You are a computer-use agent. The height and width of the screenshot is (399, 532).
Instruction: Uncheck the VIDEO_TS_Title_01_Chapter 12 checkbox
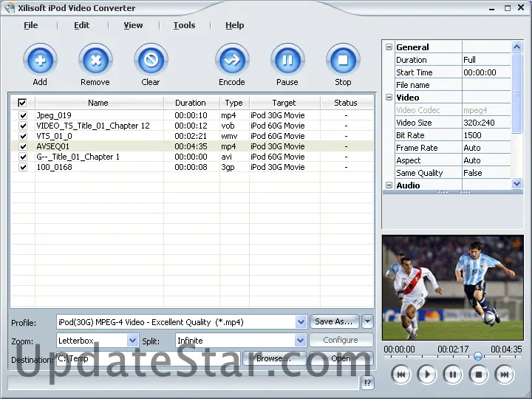click(x=23, y=126)
